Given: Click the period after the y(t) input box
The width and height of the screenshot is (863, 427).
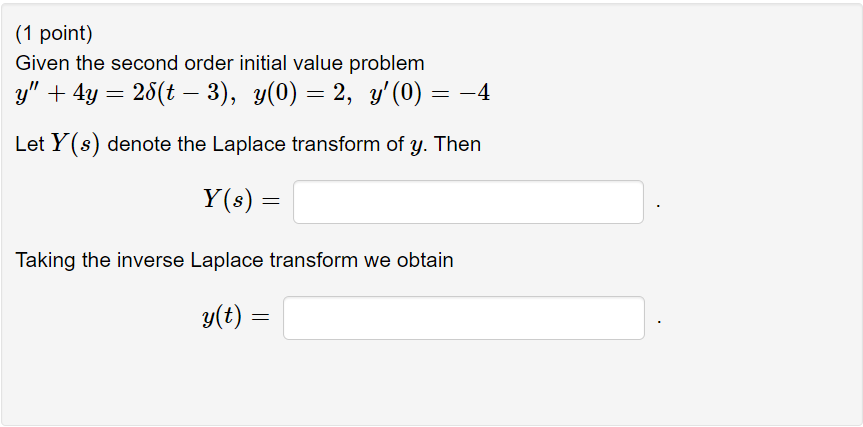Looking at the screenshot, I should coord(659,323).
